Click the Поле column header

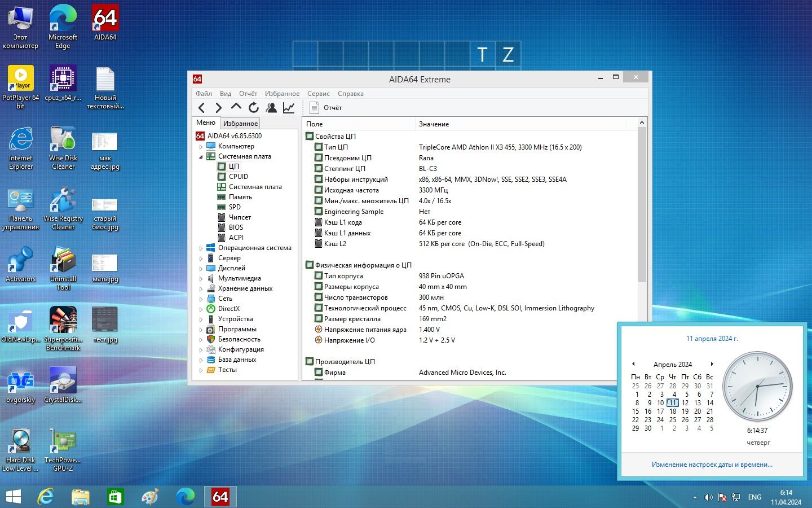359,124
